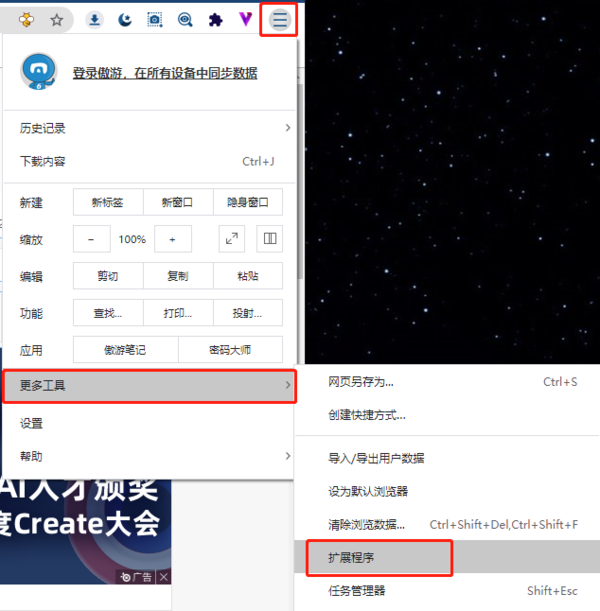This screenshot has height=611, width=600.
Task: Expand the 帮助 help submenu
Action: (x=148, y=456)
